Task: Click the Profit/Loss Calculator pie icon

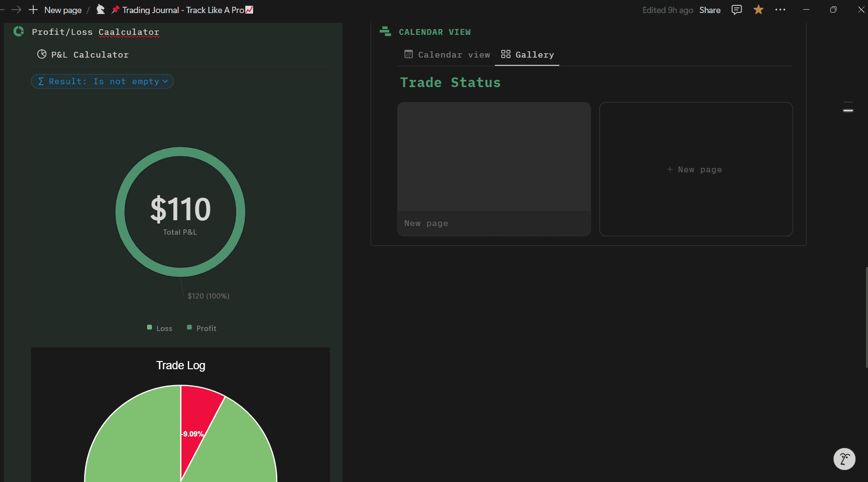Action: pyautogui.click(x=19, y=31)
